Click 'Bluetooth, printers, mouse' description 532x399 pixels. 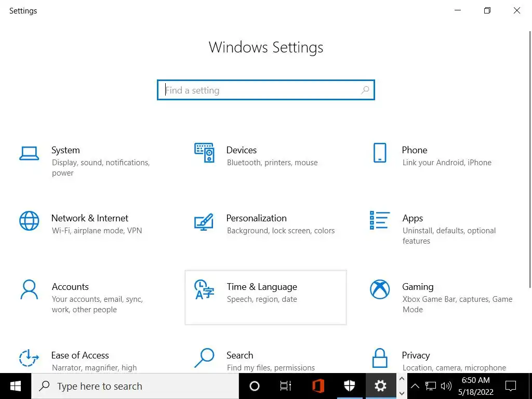272,163
